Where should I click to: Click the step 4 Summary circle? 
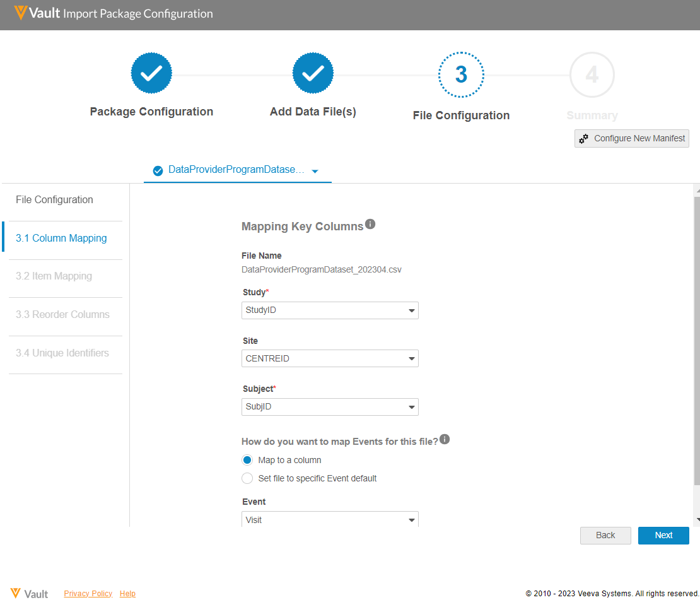pos(592,74)
